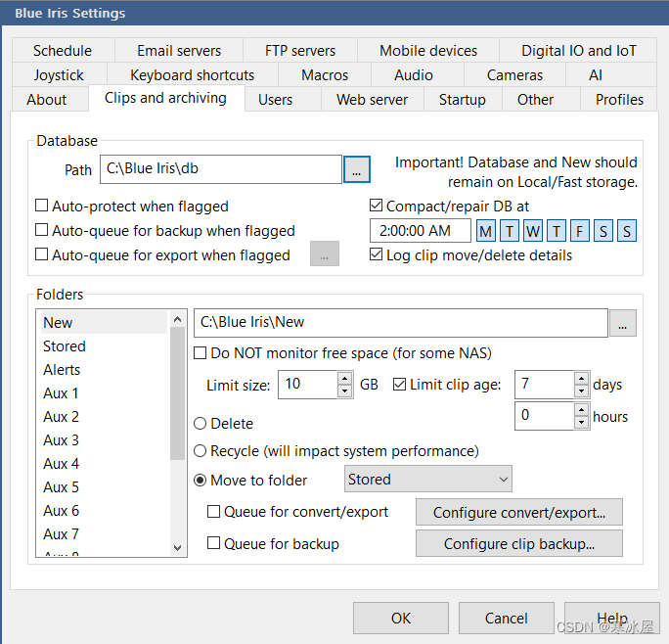Toggle the Saturday day button
Viewport: 669px width, 644px height.
(603, 231)
